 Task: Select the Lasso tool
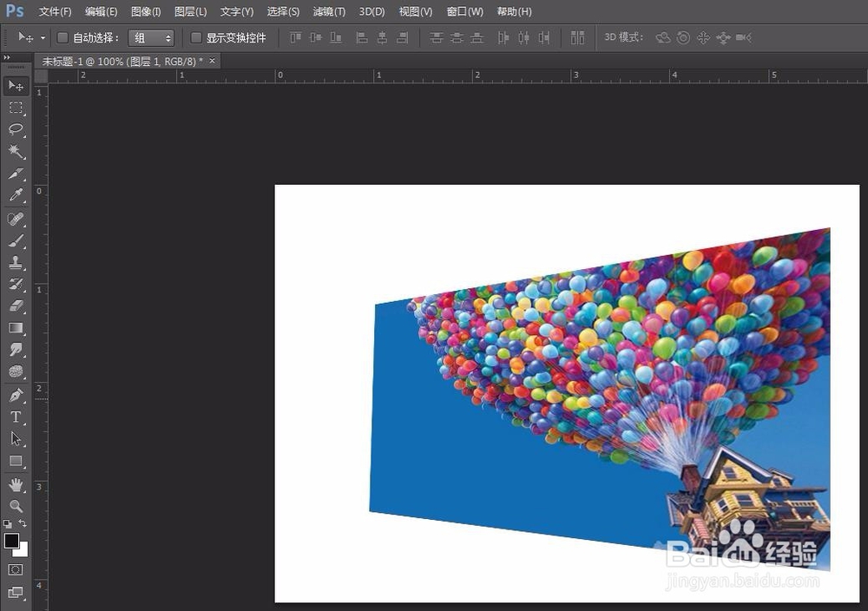[x=16, y=129]
